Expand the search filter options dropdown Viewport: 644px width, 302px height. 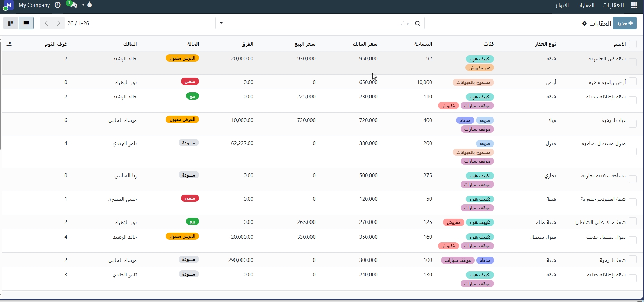[221, 23]
